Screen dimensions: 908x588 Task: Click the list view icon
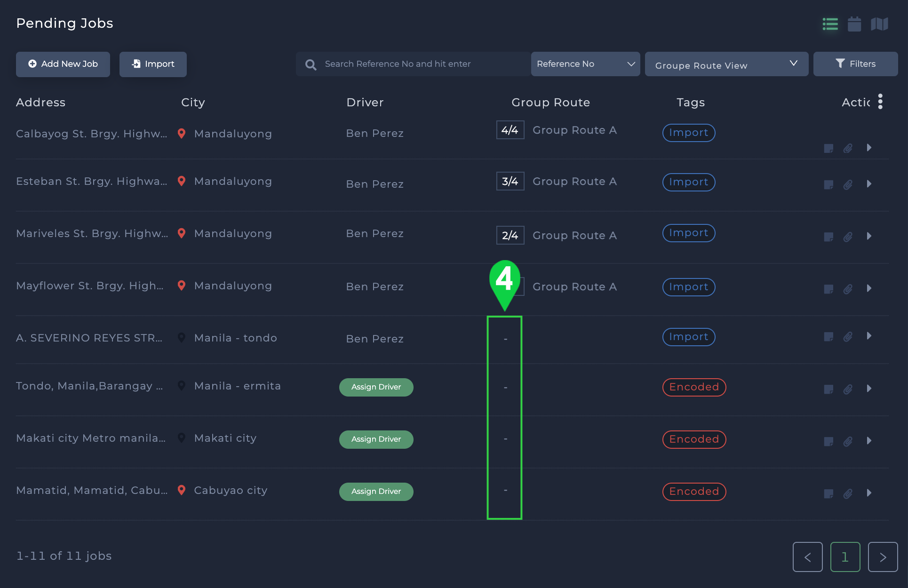830,24
